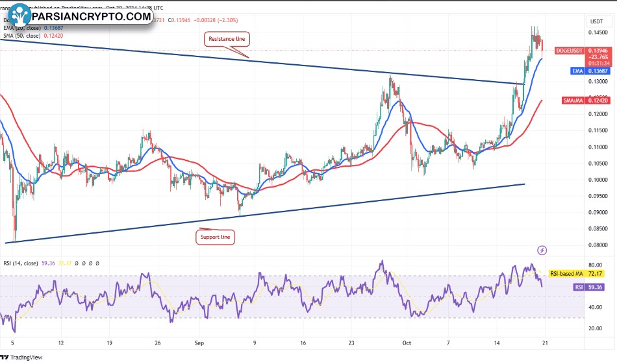This screenshot has width=617, height=364.
Task: Click price axis level 0.13000
Action: [x=598, y=81]
